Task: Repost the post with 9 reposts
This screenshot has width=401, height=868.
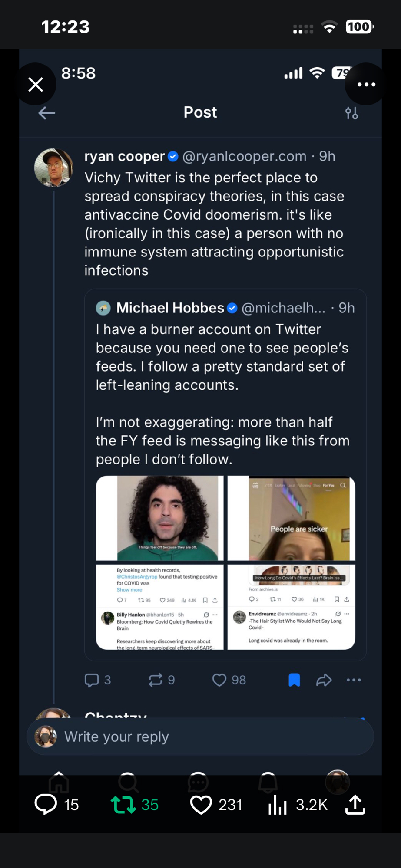Action: [156, 680]
